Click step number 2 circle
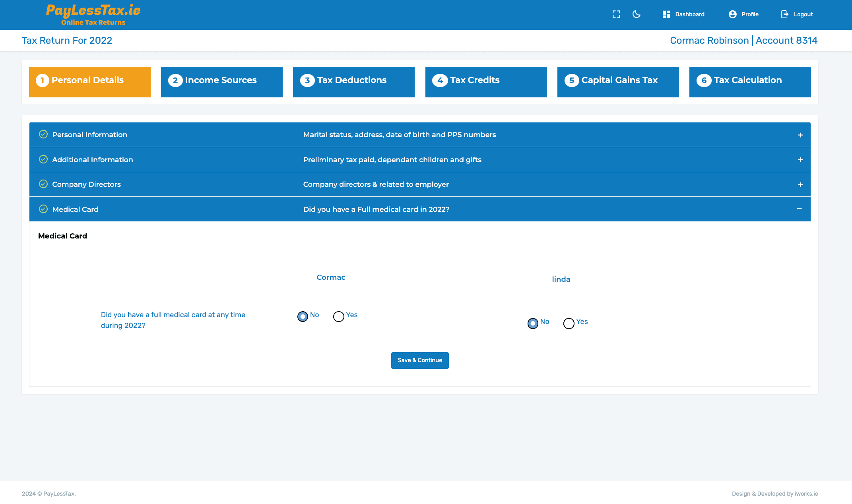This screenshot has width=852, height=504. pyautogui.click(x=175, y=80)
